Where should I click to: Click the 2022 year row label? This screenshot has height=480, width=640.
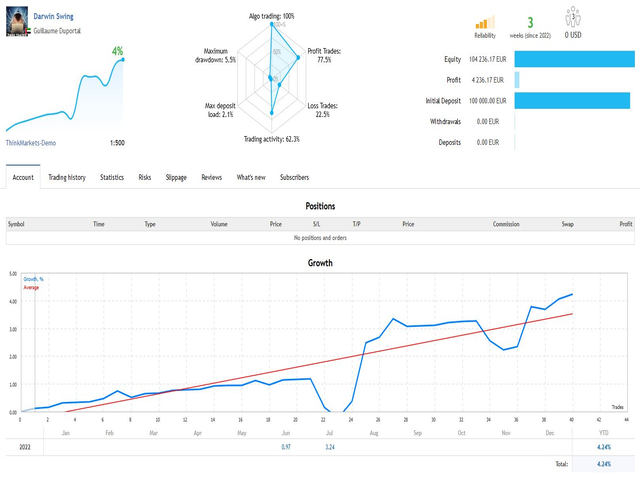click(x=25, y=447)
